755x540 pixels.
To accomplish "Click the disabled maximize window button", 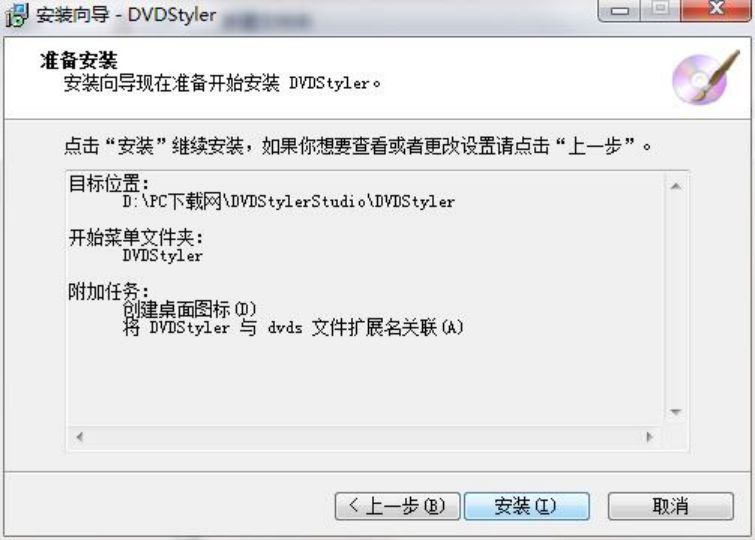I will point(660,10).
